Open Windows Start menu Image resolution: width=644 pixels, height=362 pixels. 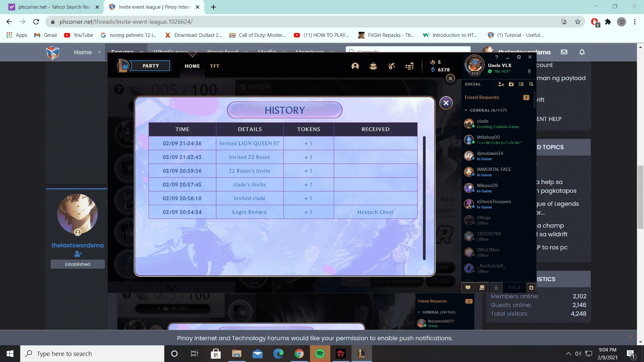[x=10, y=354]
